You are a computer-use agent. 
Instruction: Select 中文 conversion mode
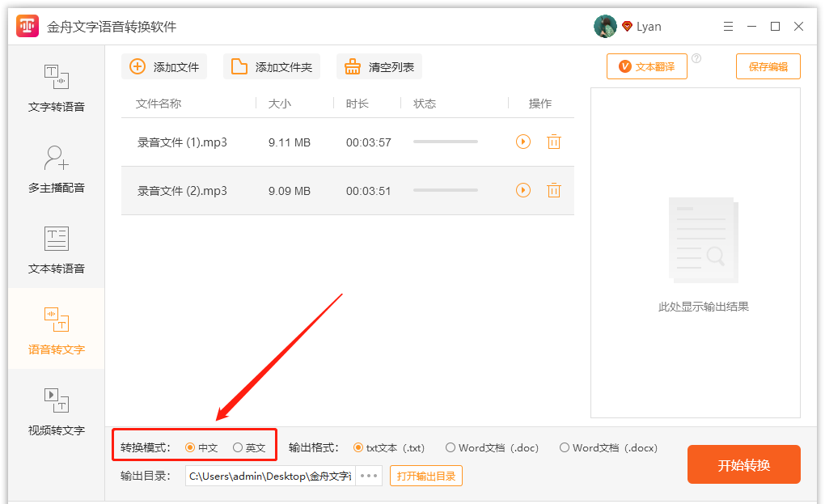click(191, 447)
